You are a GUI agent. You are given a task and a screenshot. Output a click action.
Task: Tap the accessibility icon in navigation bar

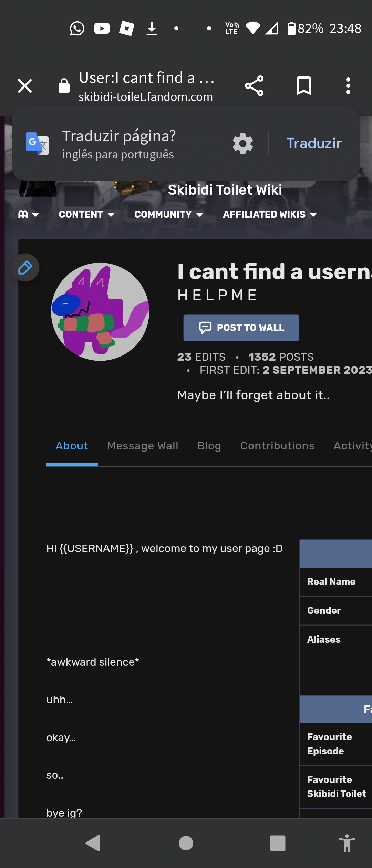coord(347,843)
